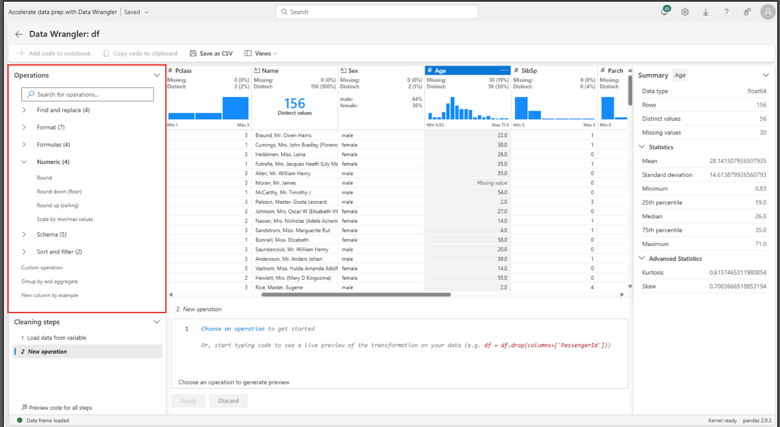Click the magnifier in the operations search box
The height and width of the screenshot is (427, 780).
[x=30, y=94]
